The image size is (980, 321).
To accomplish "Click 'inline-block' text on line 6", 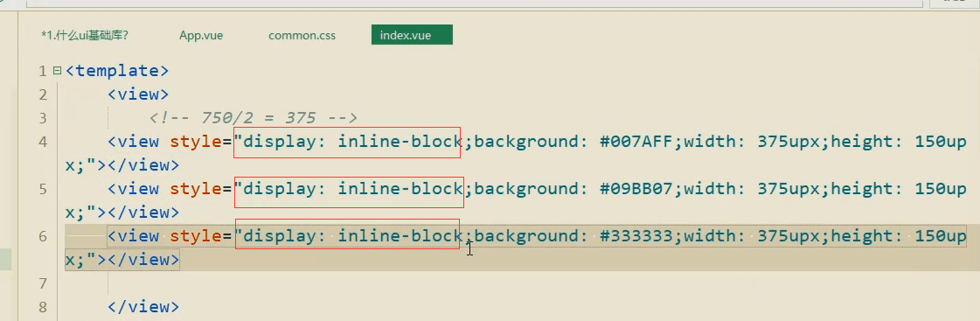I will 400,236.
